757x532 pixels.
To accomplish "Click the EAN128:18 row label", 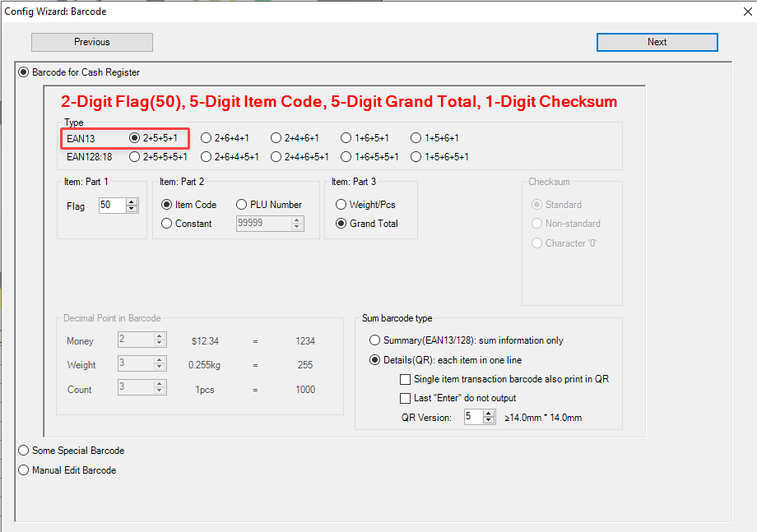I will (90, 157).
